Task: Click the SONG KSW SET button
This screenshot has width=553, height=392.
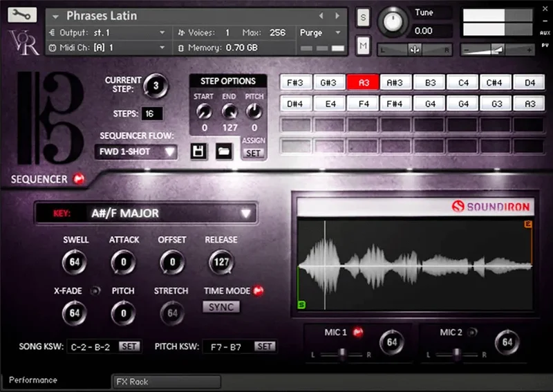Action: [x=129, y=346]
